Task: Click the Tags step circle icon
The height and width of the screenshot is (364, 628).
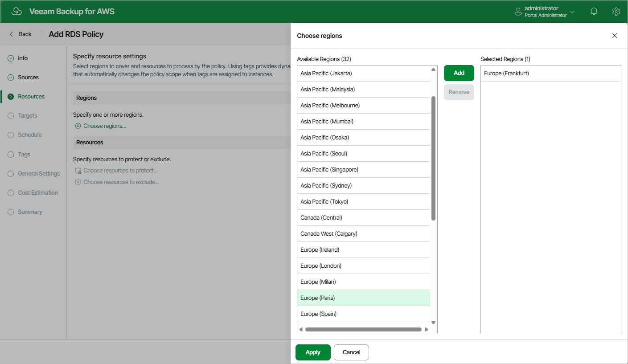Action: tap(11, 155)
